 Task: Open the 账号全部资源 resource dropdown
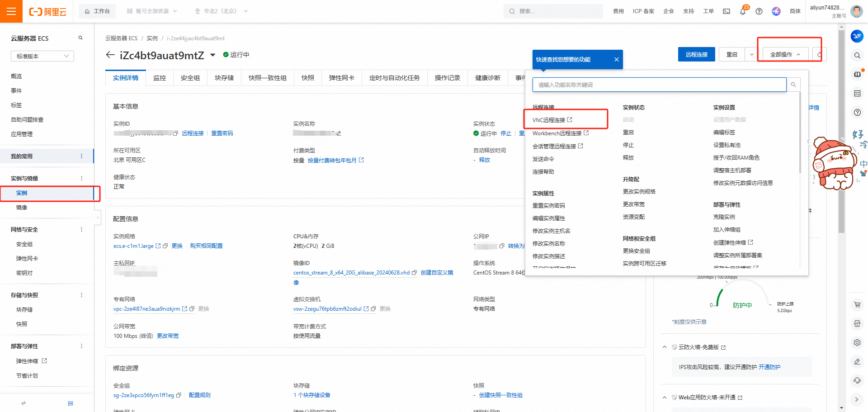(x=152, y=11)
